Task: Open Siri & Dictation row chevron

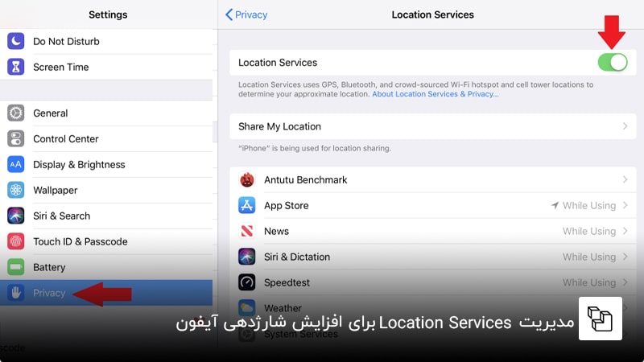Action: tap(625, 257)
